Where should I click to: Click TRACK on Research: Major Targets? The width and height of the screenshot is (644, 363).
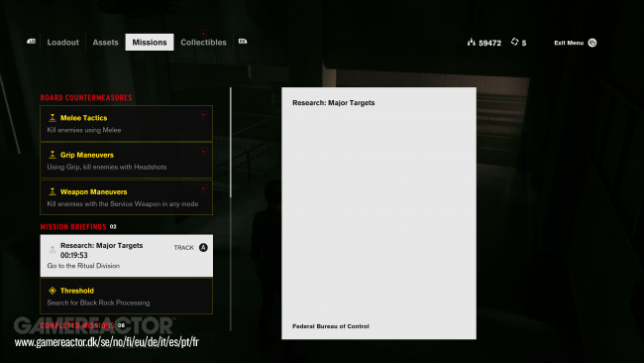point(183,248)
